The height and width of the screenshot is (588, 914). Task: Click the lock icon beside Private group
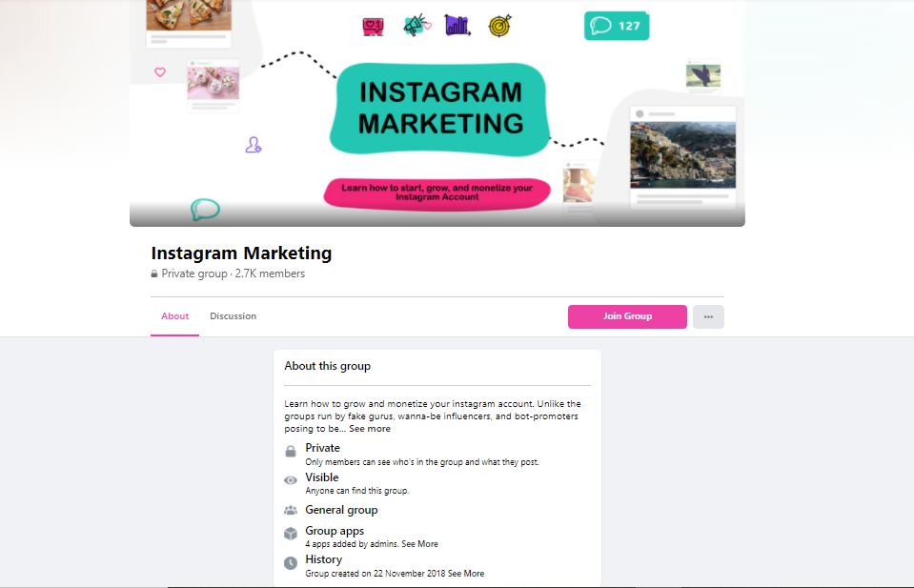coord(153,274)
